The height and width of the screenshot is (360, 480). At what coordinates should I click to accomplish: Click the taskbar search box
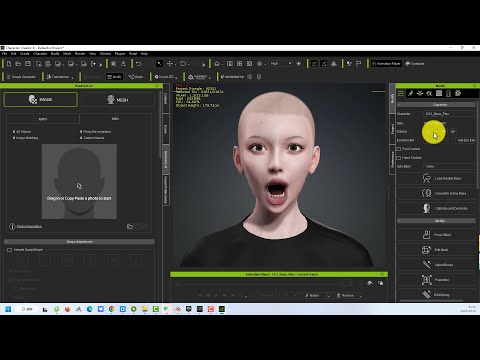[x=28, y=309]
